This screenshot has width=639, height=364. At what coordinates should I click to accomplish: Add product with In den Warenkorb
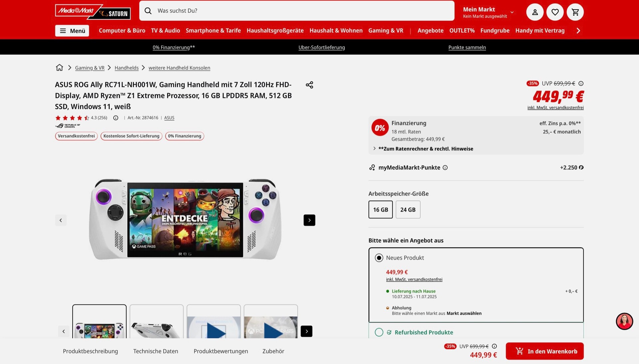(x=544, y=351)
